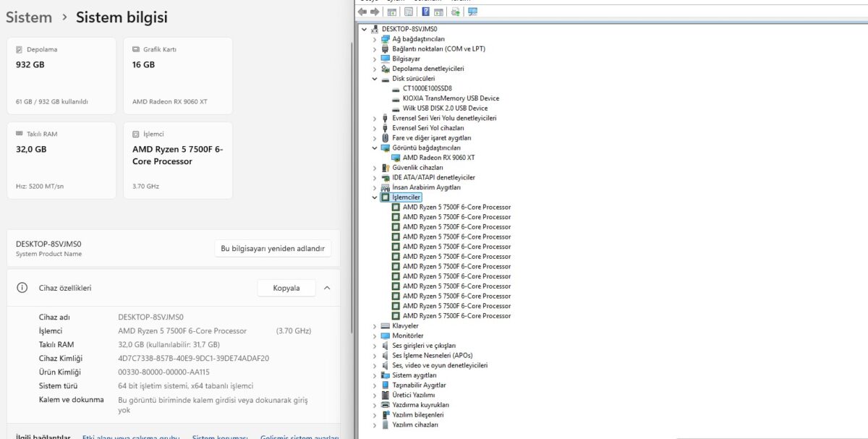Click the monitor icon beside Bilgisayar
Viewport: 868px width, 439px height.
(385, 59)
